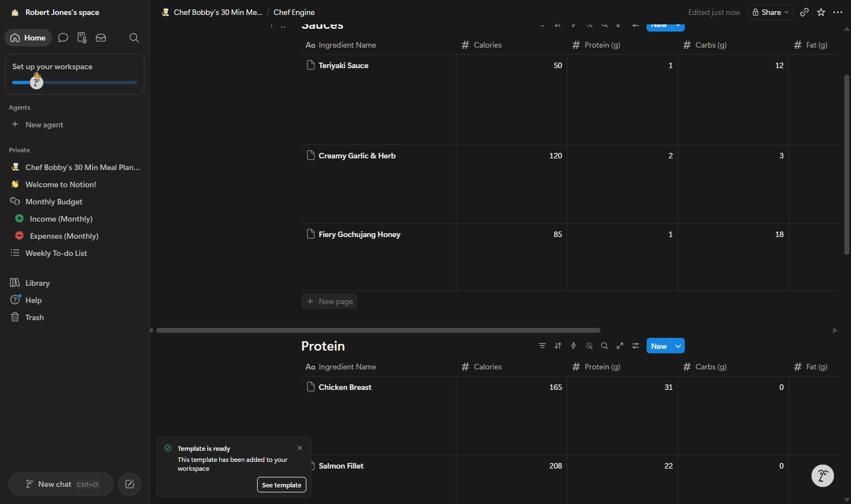Navigate to Chef Bobby's 30 Min Me... breadcrumb
851x504 pixels.
(x=212, y=12)
